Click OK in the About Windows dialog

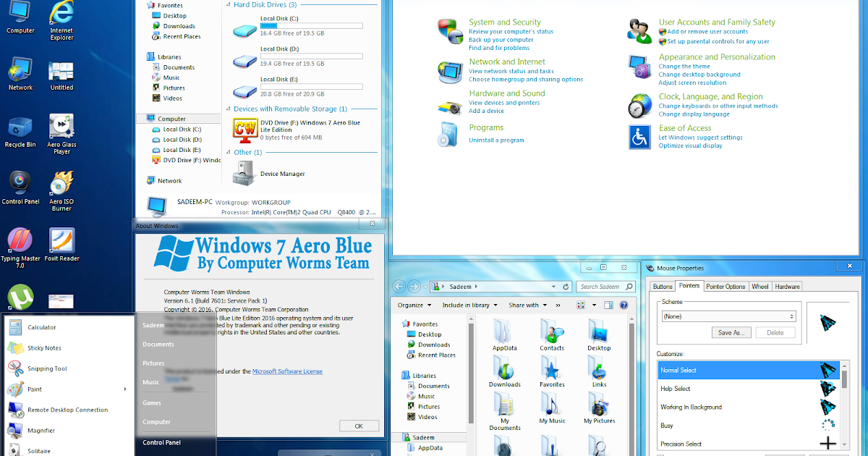pyautogui.click(x=359, y=426)
